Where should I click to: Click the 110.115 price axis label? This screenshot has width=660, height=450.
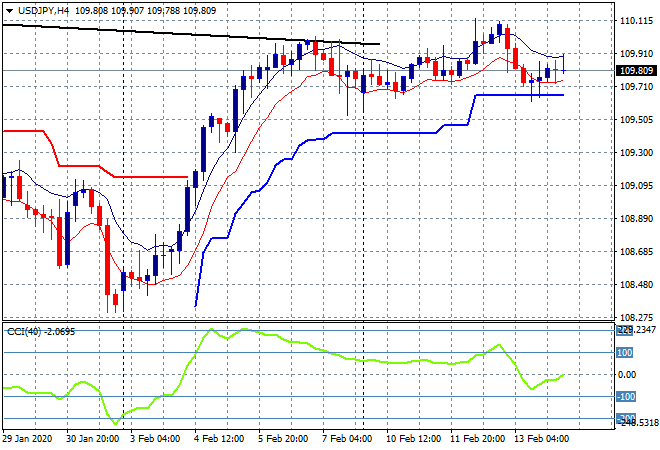click(636, 21)
